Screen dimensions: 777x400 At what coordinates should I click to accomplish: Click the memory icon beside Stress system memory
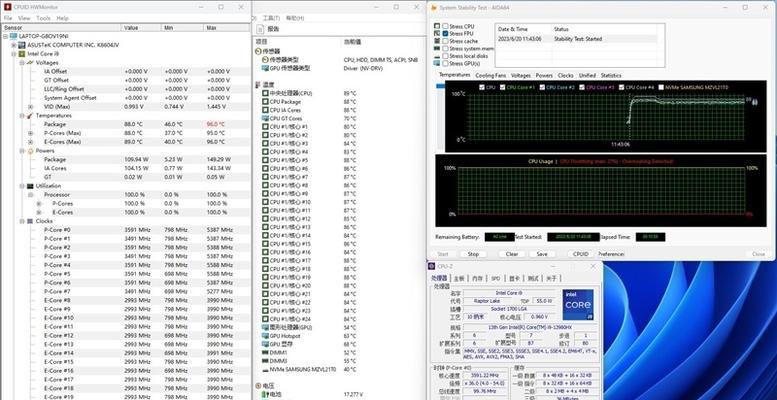point(437,48)
